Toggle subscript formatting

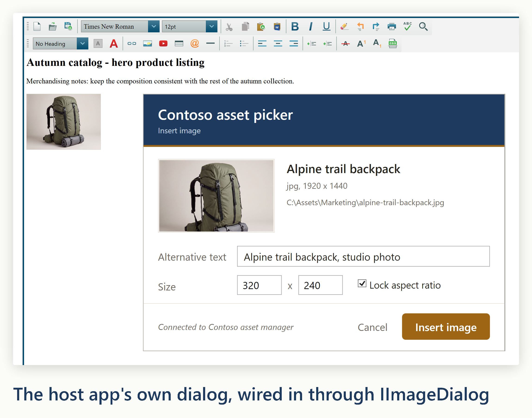377,44
